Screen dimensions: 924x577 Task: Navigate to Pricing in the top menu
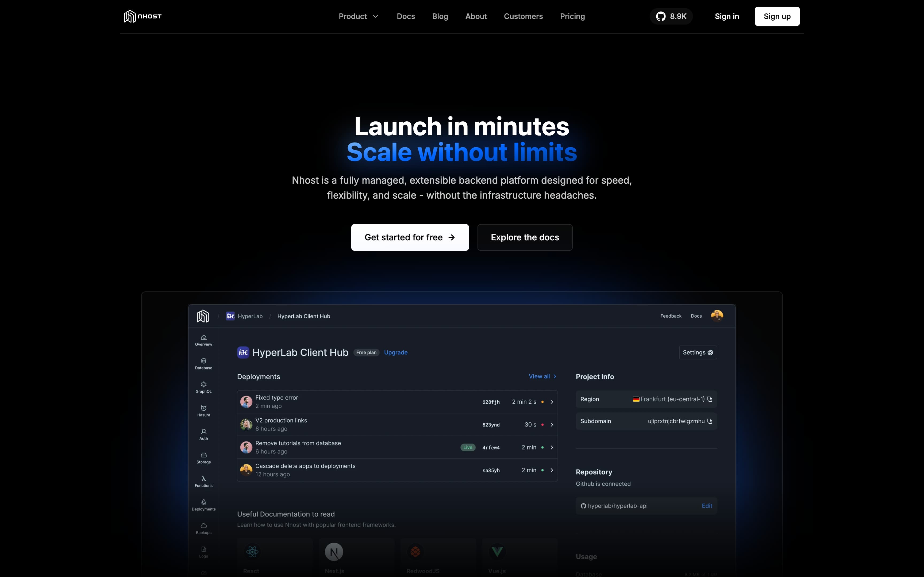click(x=572, y=16)
